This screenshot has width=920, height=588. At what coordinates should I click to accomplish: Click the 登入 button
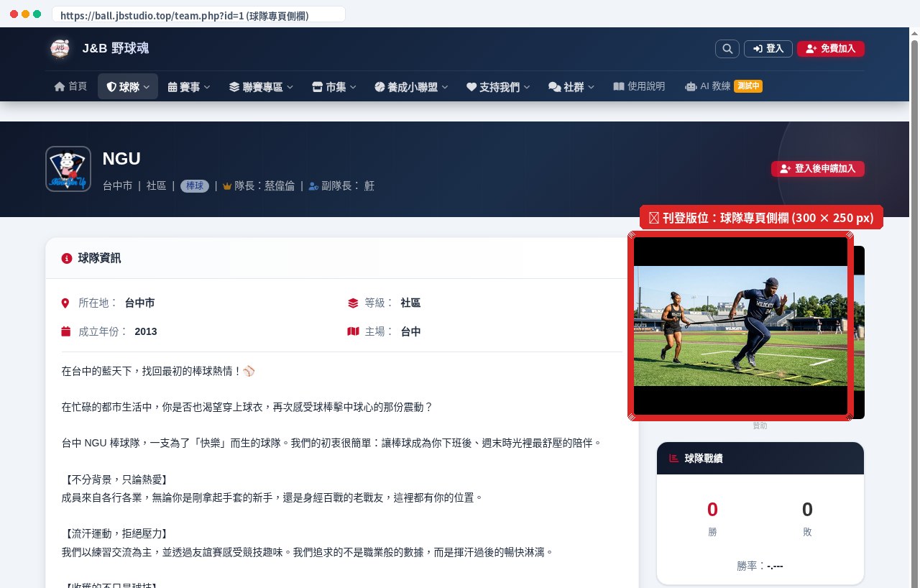768,49
